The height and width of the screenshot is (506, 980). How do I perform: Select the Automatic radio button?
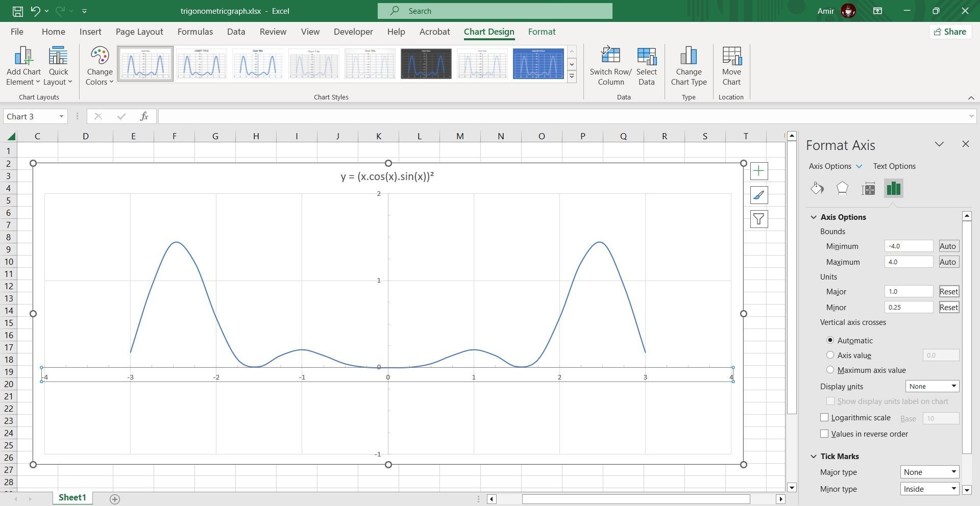tap(830, 340)
